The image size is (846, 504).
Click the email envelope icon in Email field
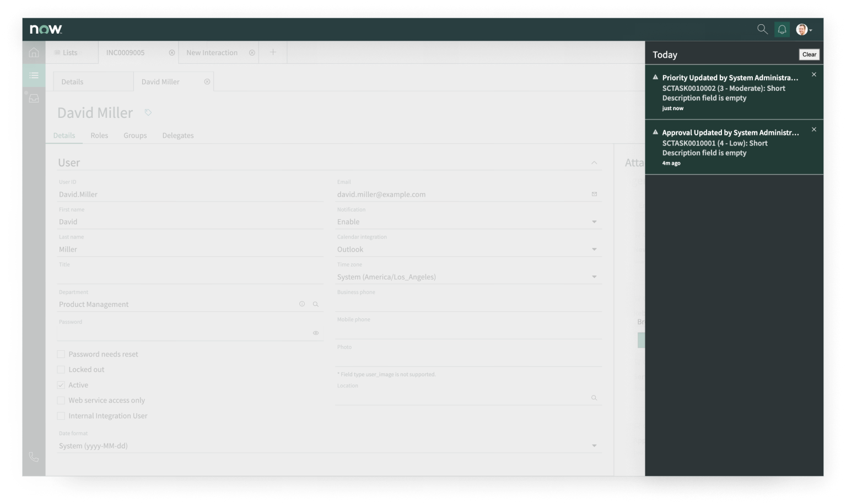point(594,194)
